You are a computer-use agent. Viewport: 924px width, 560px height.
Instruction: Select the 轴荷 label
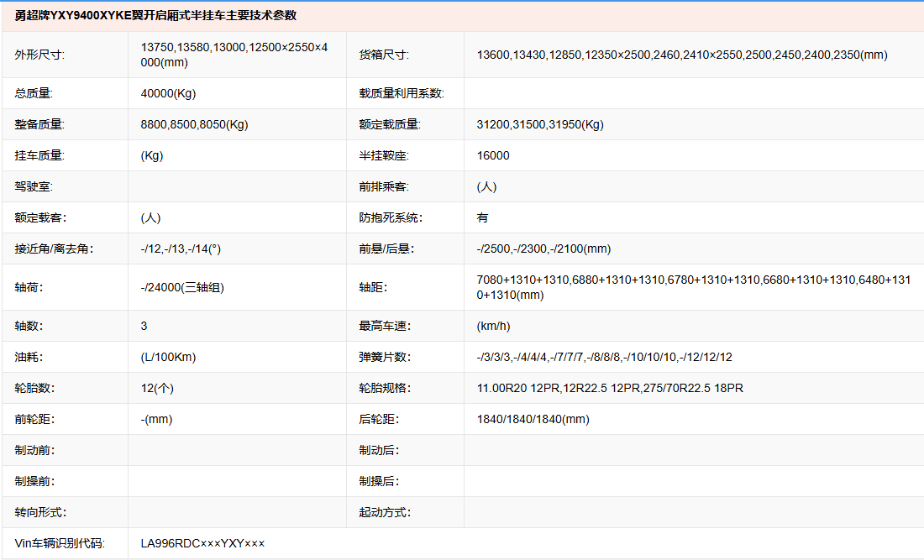tap(29, 287)
